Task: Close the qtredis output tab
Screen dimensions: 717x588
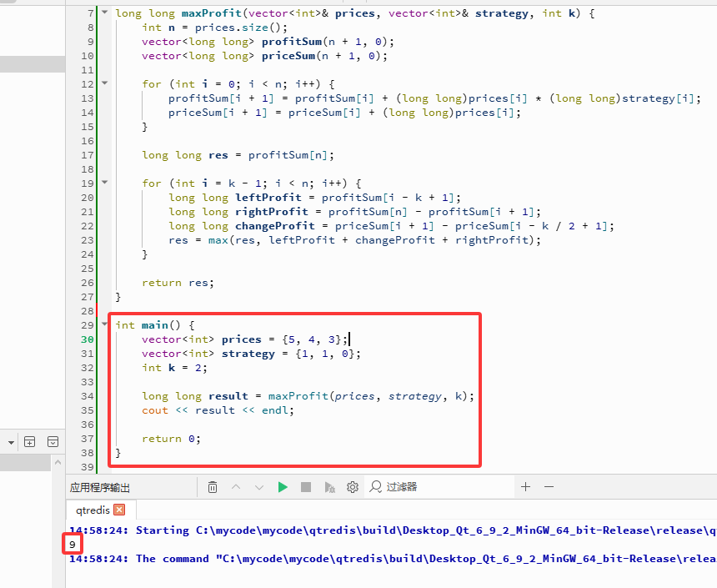Action: [119, 510]
